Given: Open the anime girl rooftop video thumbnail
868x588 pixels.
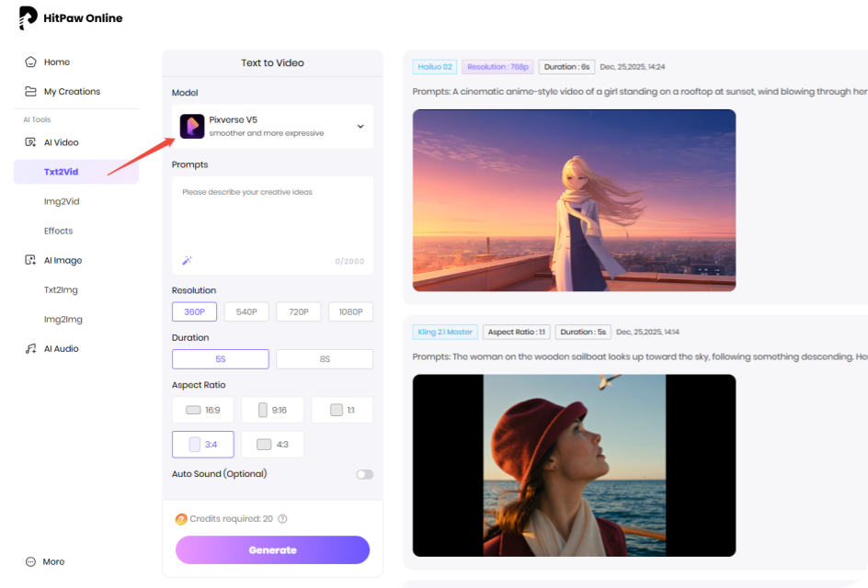Looking at the screenshot, I should (574, 200).
